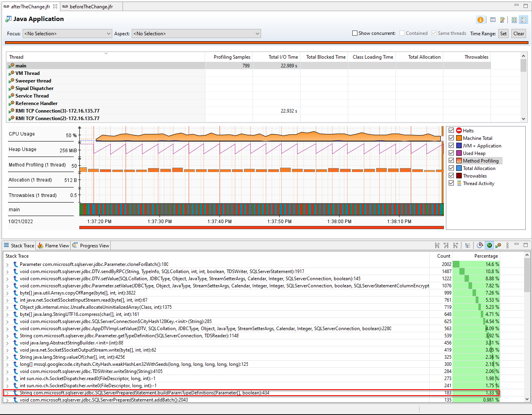This screenshot has height=415, width=532.
Task: Uncheck Used Heap checkbox
Action: [x=451, y=153]
